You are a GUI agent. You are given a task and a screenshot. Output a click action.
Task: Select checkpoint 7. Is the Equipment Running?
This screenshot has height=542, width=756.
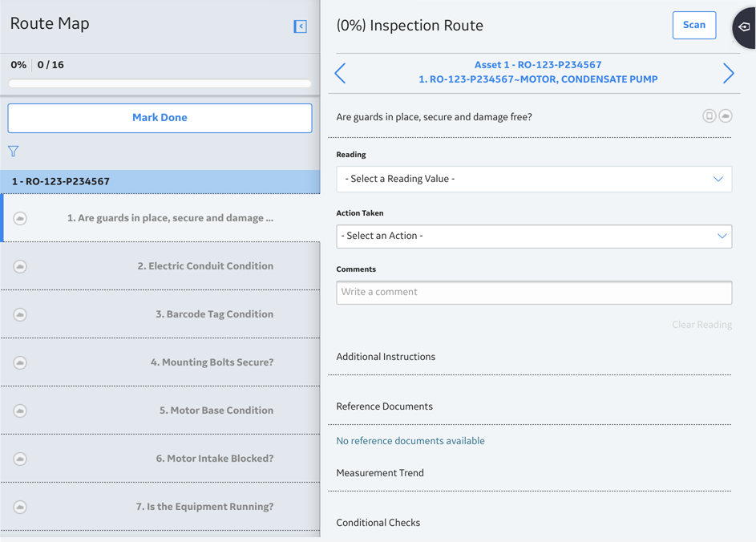pyautogui.click(x=160, y=507)
